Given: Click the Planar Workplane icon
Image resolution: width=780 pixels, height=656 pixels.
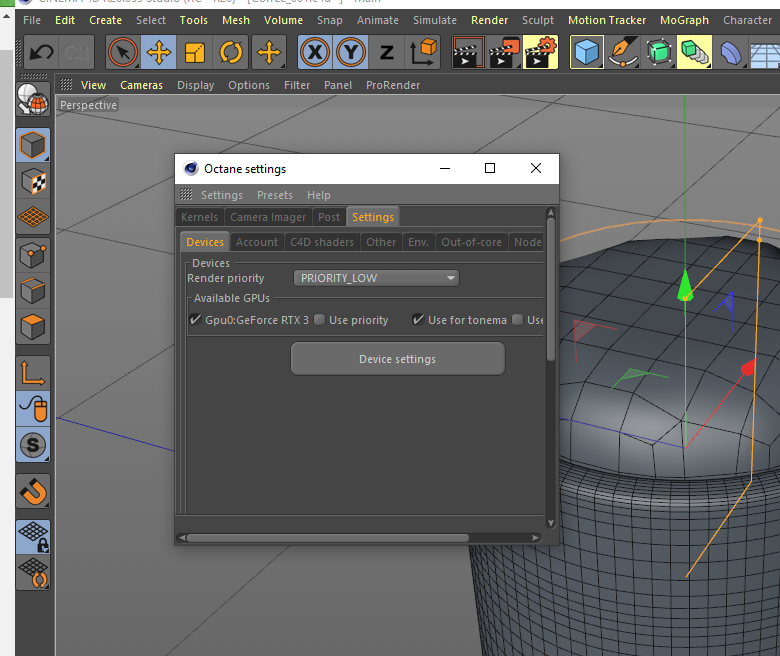Looking at the screenshot, I should pyautogui.click(x=33, y=573).
